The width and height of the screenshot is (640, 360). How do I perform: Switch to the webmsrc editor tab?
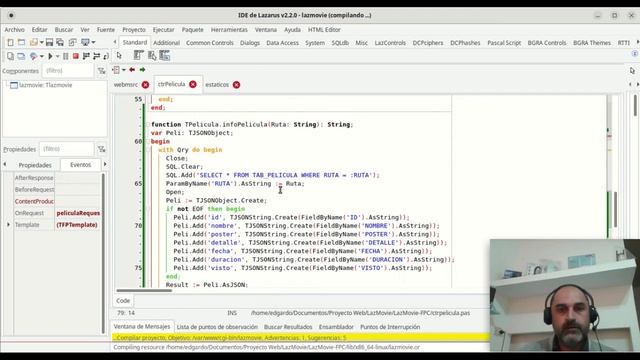(126, 85)
